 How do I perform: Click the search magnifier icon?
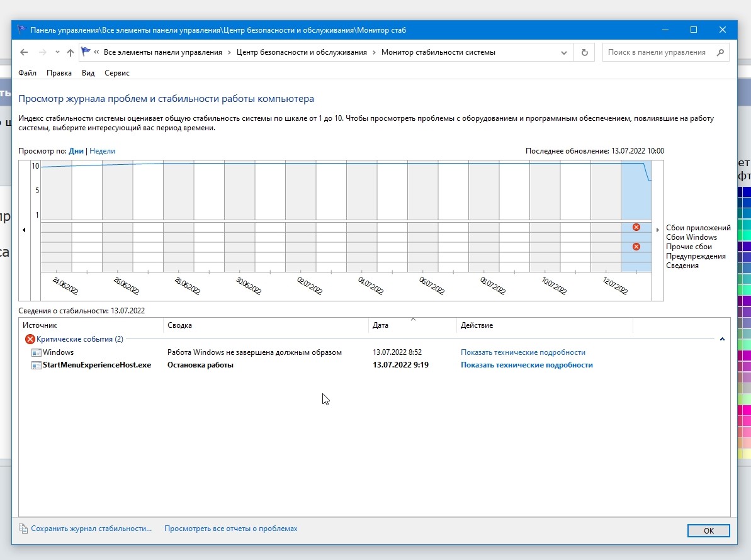(x=720, y=52)
